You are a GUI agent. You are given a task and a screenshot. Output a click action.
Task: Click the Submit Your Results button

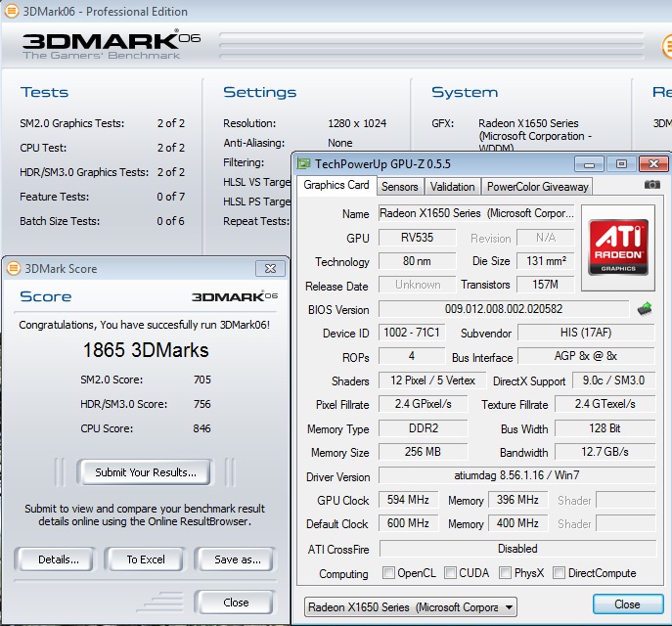[144, 472]
